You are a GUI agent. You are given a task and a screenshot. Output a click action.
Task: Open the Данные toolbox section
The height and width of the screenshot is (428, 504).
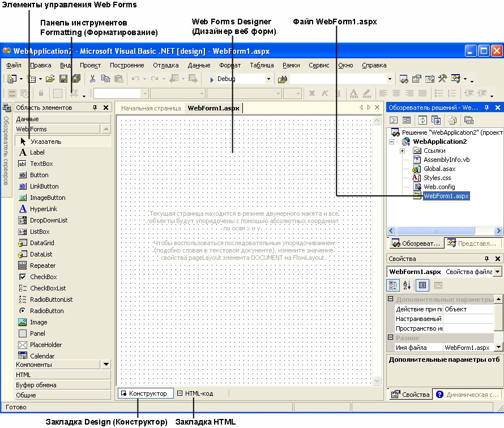click(x=63, y=119)
